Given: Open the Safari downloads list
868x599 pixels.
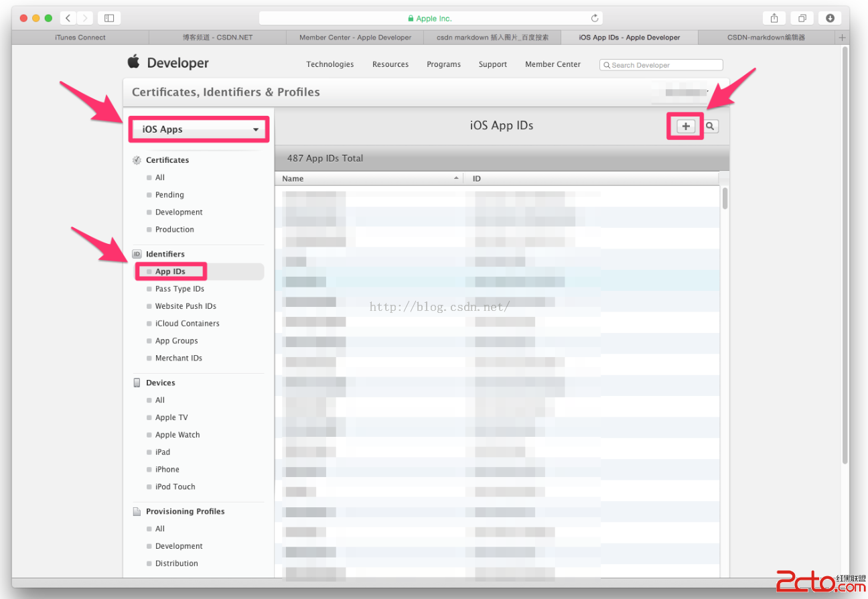Looking at the screenshot, I should [x=830, y=18].
